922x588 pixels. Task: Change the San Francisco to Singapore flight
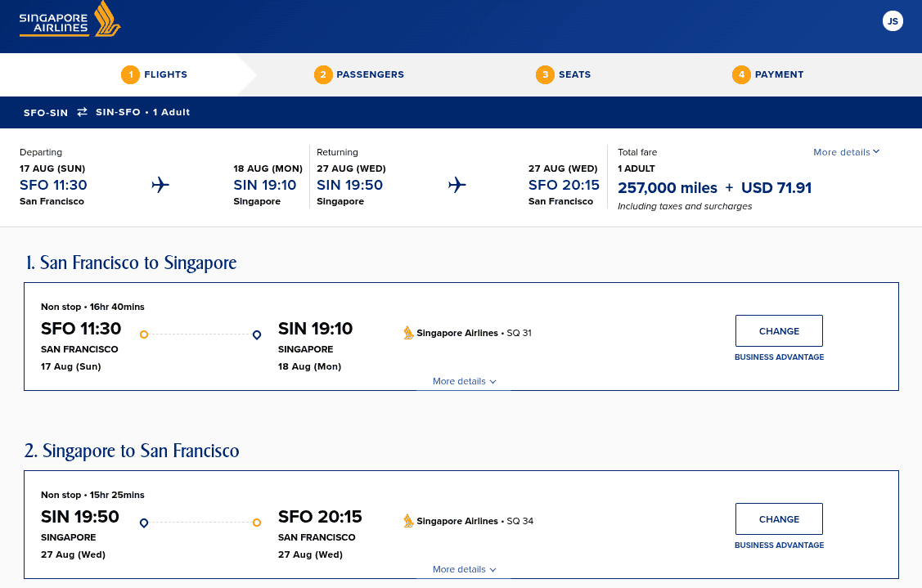point(779,331)
